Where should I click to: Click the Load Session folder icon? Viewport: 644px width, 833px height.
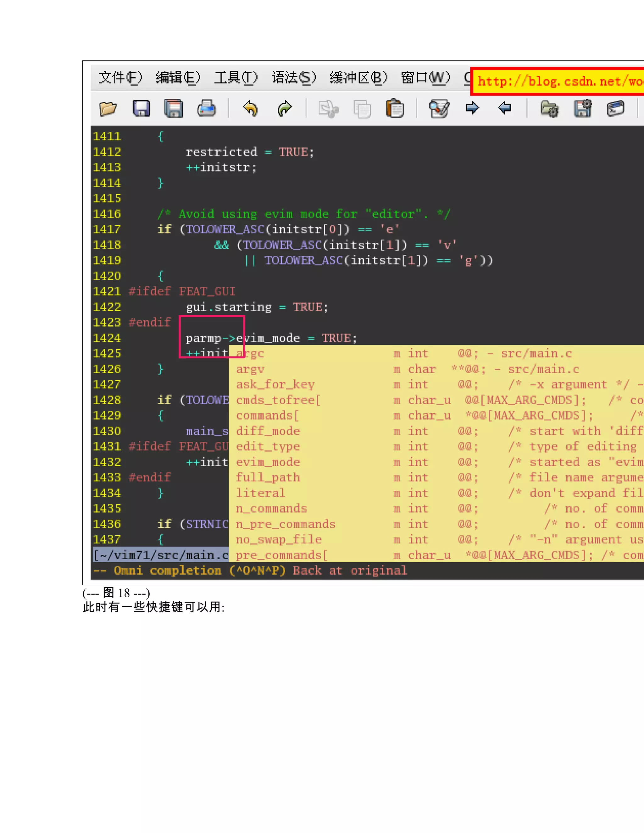click(x=549, y=109)
